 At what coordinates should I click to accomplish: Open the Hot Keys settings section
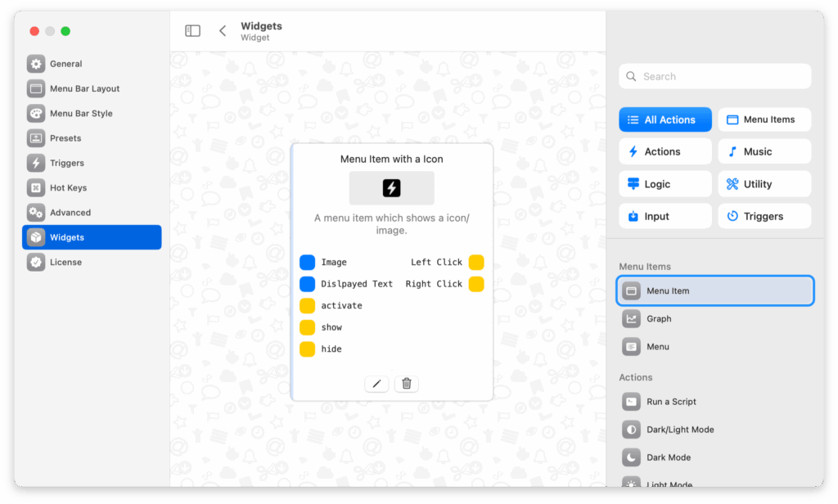(68, 187)
